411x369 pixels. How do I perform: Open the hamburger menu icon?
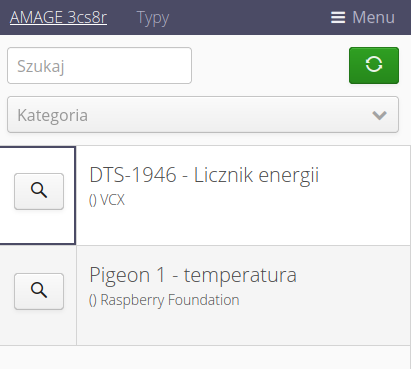tap(338, 18)
